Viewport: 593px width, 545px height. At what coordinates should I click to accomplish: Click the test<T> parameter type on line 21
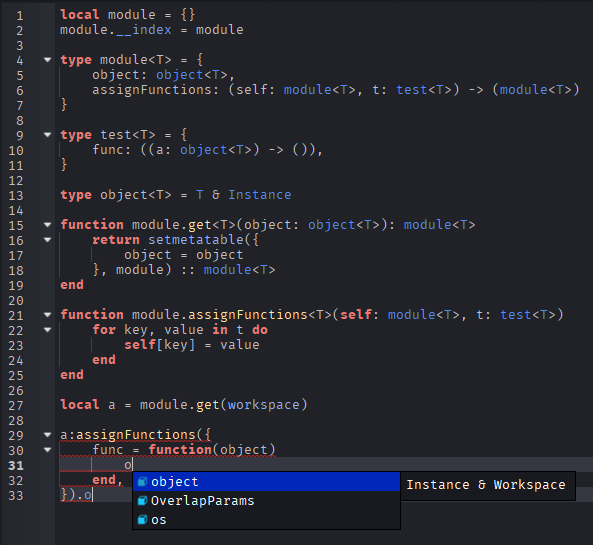(x=528, y=315)
